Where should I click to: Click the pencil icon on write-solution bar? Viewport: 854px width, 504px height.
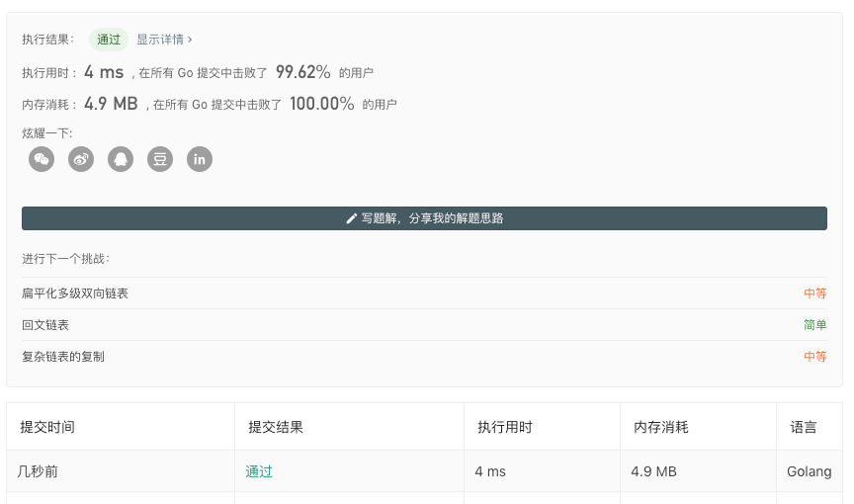[x=352, y=218]
